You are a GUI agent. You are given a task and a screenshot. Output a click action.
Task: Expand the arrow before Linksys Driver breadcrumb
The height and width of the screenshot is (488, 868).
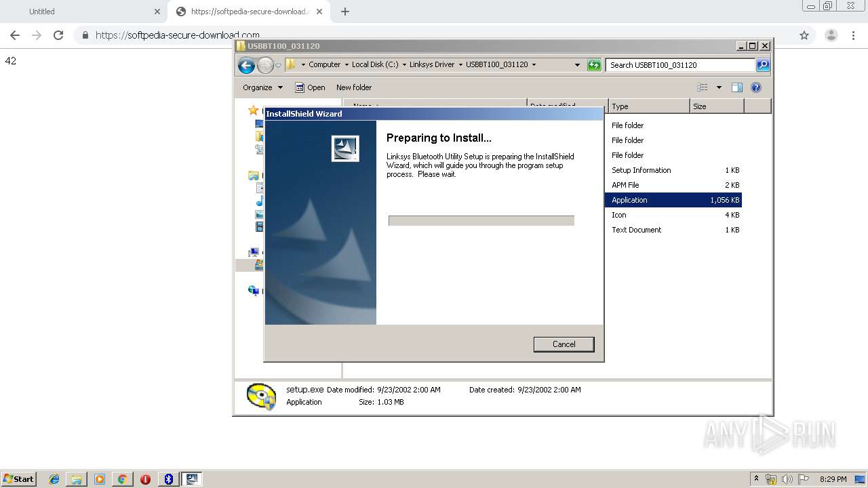(404, 65)
